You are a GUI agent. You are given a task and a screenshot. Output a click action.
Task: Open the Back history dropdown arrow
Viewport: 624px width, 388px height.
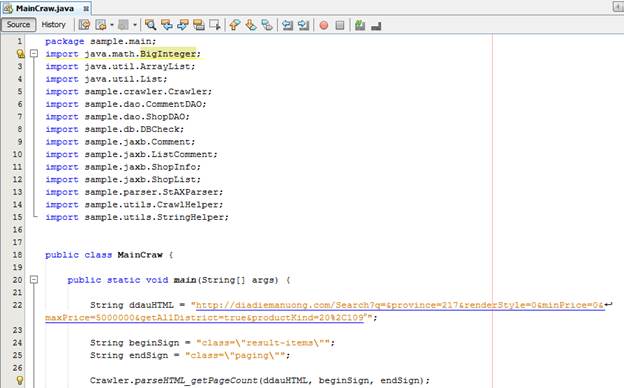coord(112,25)
